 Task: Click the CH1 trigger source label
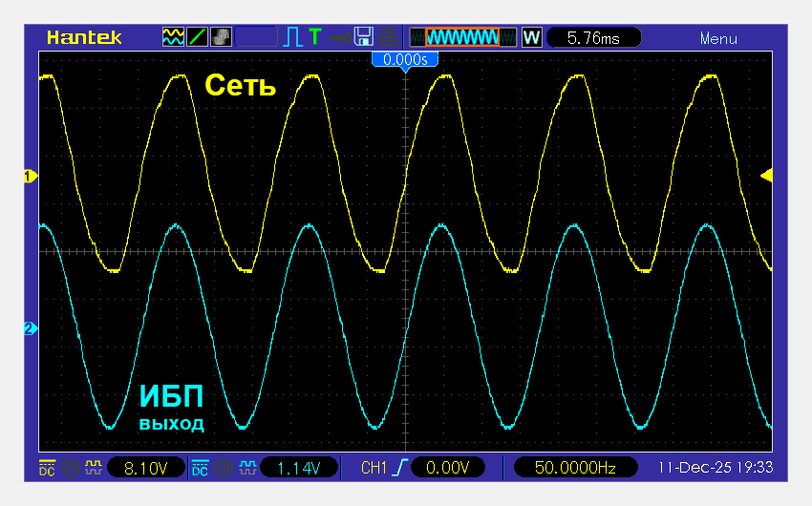[x=374, y=468]
